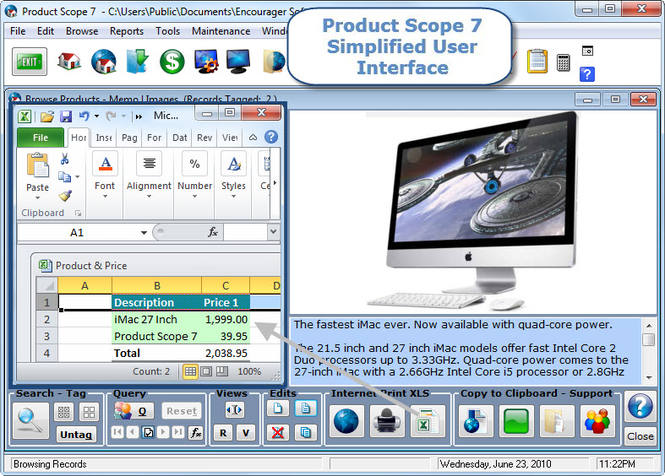The height and width of the screenshot is (476, 665).
Task: Delete record with red X icon
Action: (278, 433)
